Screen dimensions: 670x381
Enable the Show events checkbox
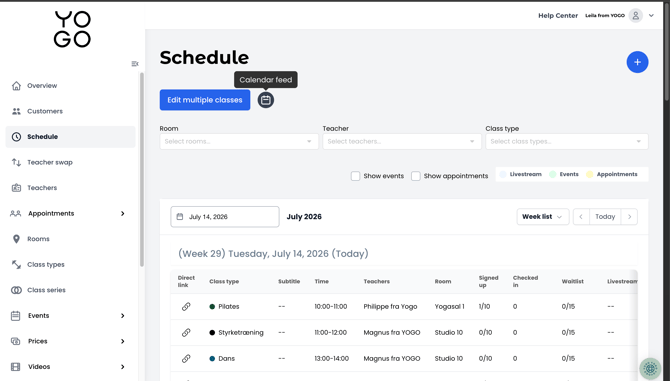[355, 176]
